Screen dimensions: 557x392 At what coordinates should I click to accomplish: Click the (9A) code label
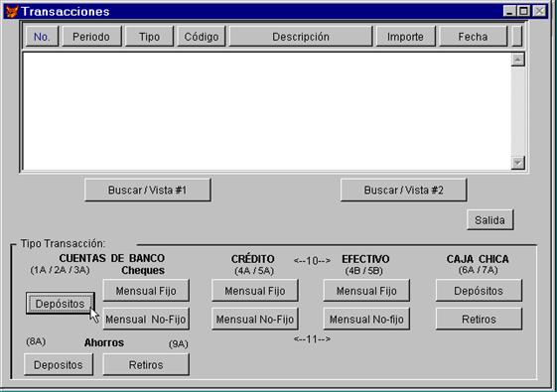(179, 343)
